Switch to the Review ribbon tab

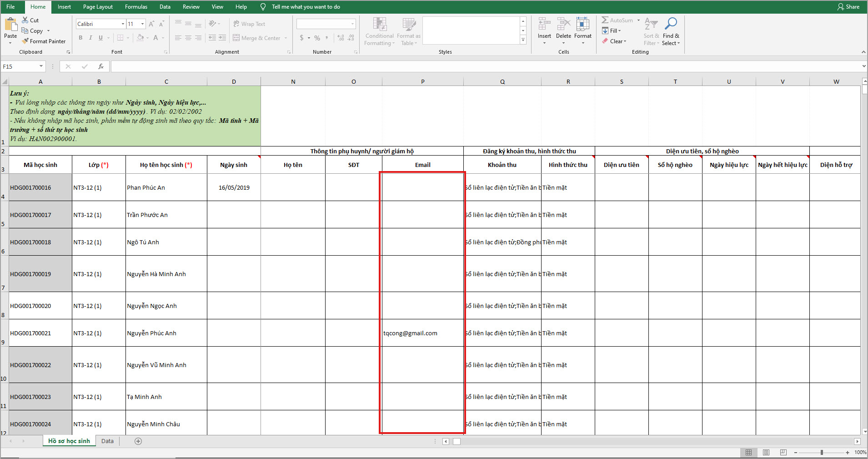191,7
